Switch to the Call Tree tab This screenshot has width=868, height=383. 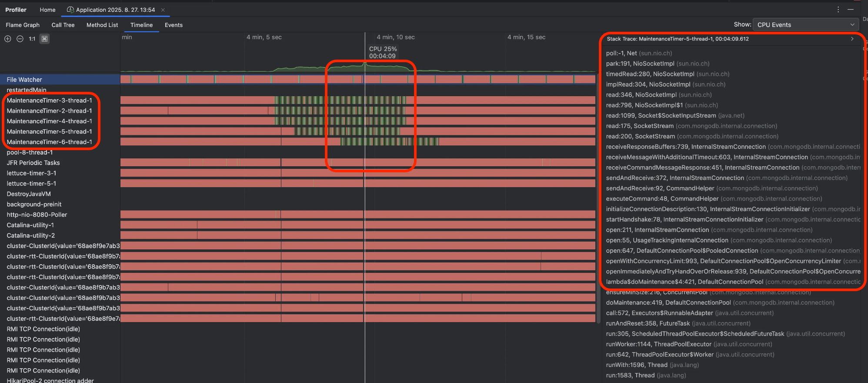63,25
